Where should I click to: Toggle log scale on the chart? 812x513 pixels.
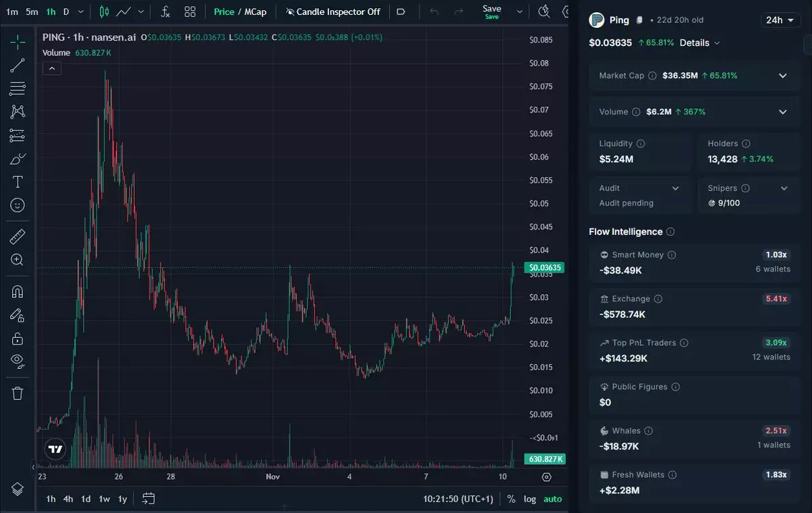530,499
